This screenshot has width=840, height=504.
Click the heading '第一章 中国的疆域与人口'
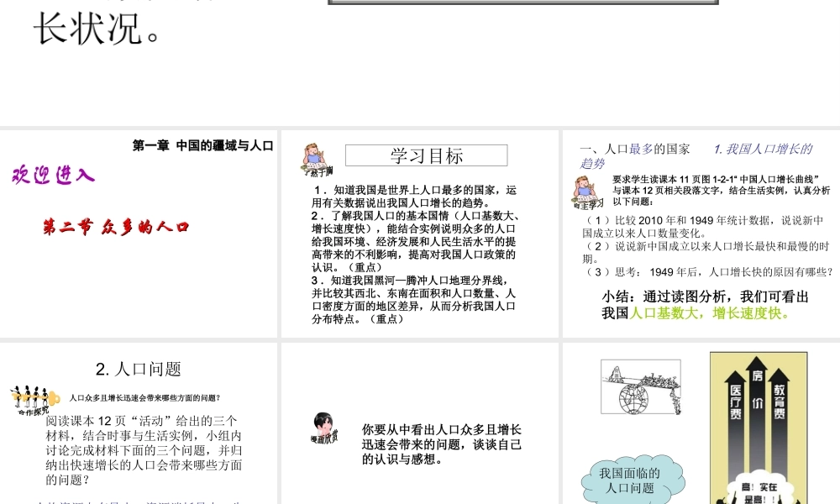(203, 145)
